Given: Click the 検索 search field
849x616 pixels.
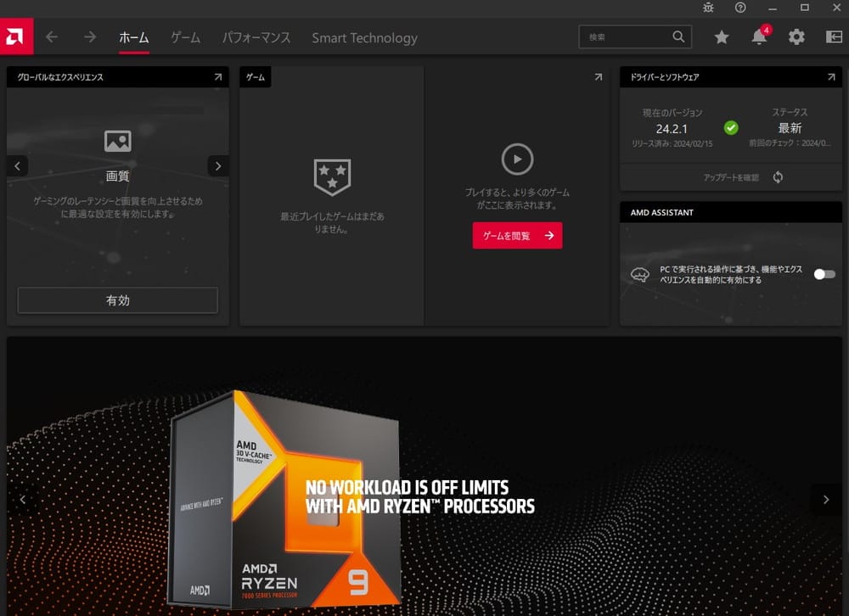Looking at the screenshot, I should pyautogui.click(x=627, y=37).
